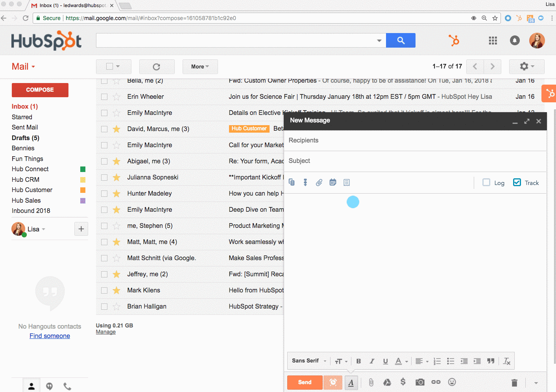The width and height of the screenshot is (556, 392).
Task: Open the Inbox (1) folder
Action: coord(25,106)
